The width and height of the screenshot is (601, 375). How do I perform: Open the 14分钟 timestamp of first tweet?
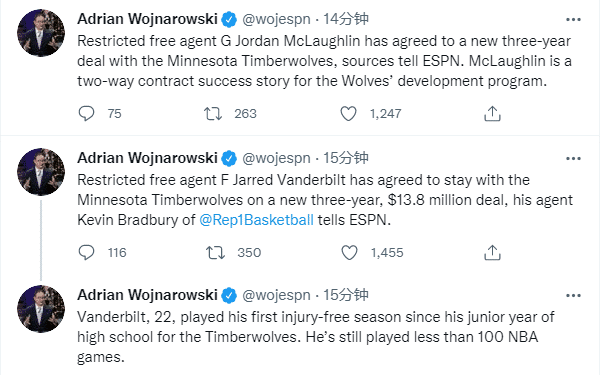[346, 19]
